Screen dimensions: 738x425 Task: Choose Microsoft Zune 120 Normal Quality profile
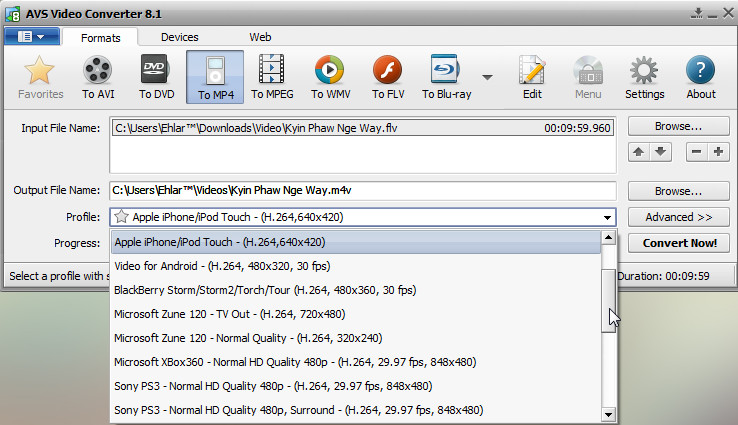(x=356, y=338)
